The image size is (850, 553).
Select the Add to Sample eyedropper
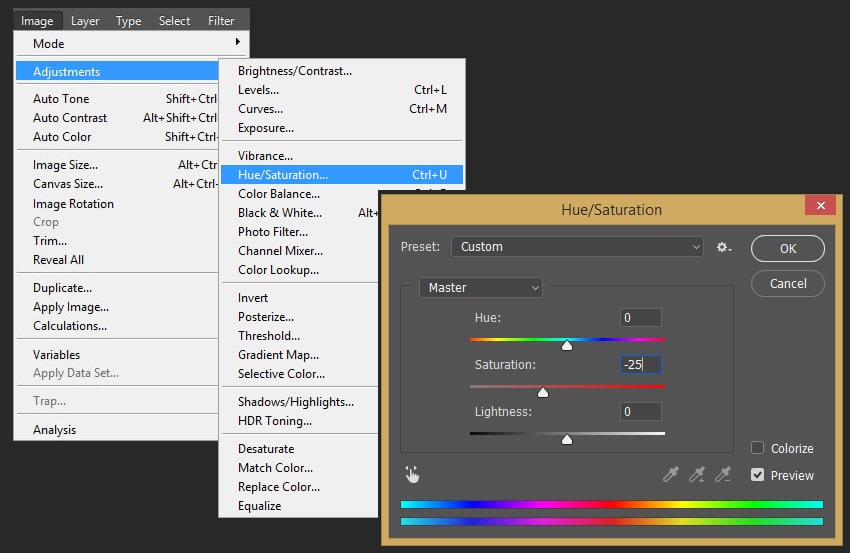(x=697, y=475)
